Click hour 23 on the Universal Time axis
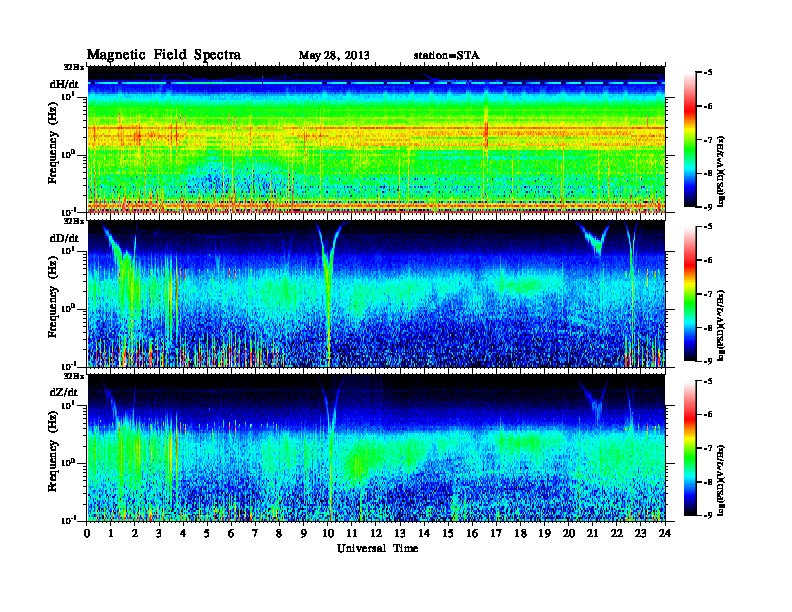 641,534
